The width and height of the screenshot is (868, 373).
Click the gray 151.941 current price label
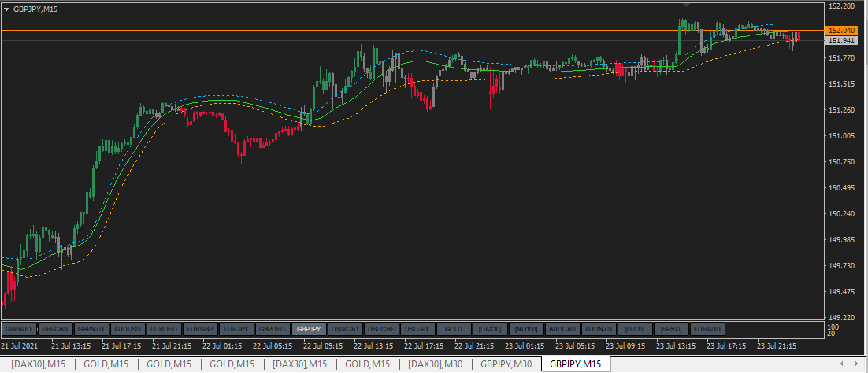840,40
